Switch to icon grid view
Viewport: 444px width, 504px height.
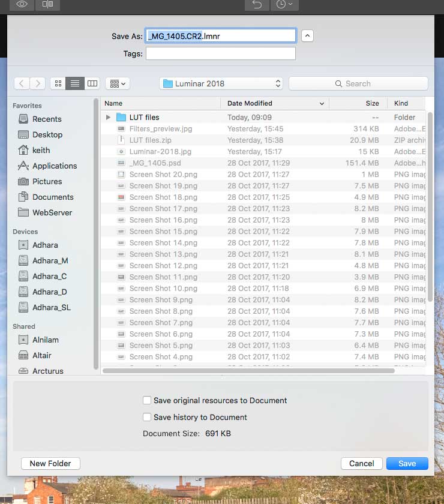click(x=58, y=83)
